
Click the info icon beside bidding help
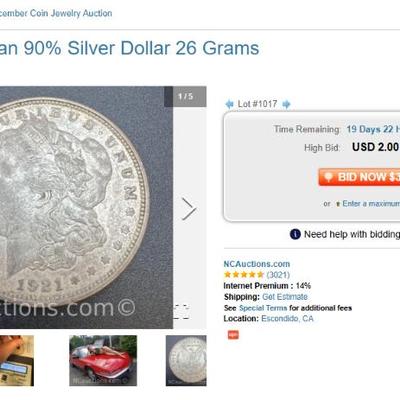tap(295, 234)
